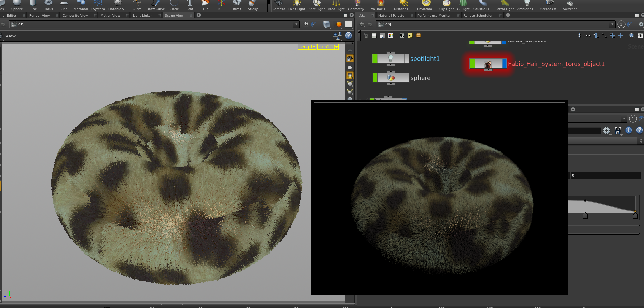Open the persp1 viewport dropdown

[307, 47]
